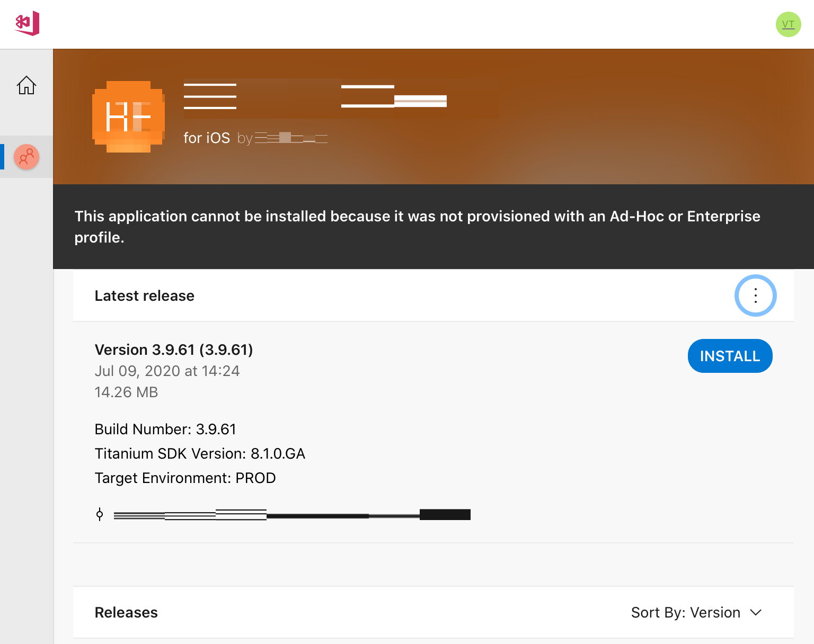Click the commit icon beside release notes

pos(100,514)
